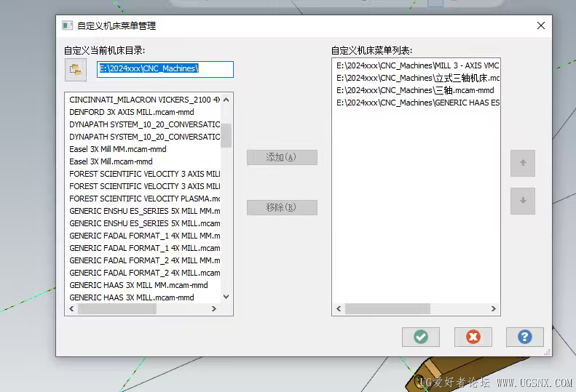Screen dimensions: 576x392
Task: Open the browse machine folder icon
Action: pos(76,70)
